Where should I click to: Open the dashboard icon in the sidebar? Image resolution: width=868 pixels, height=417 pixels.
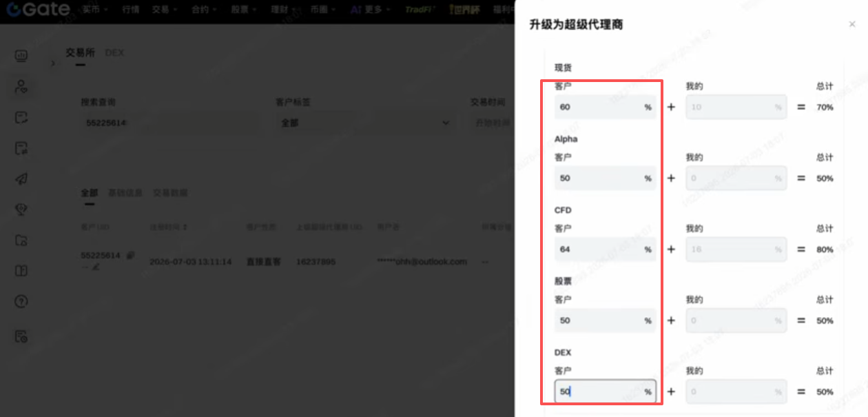pyautogui.click(x=21, y=56)
